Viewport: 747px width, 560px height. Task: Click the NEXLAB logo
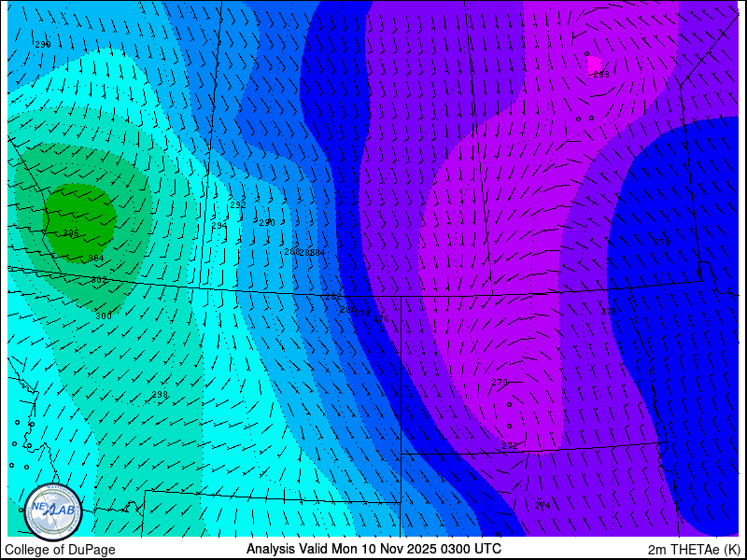point(53,512)
